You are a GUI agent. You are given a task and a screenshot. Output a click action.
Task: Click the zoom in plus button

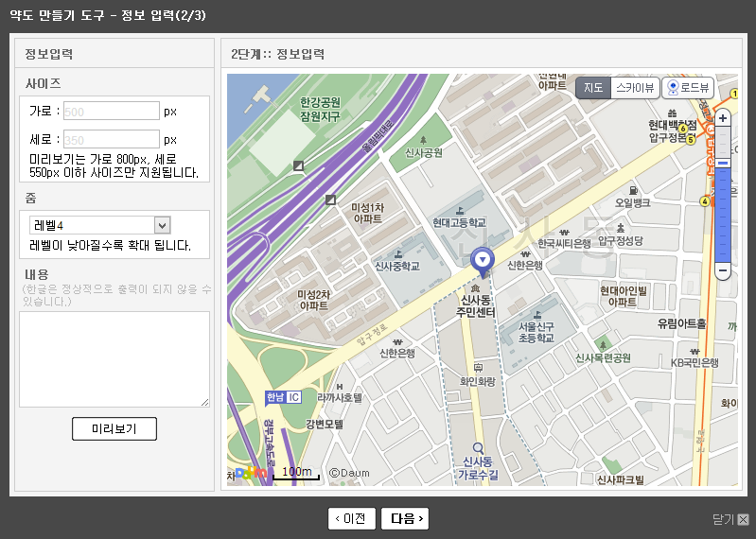click(x=723, y=118)
